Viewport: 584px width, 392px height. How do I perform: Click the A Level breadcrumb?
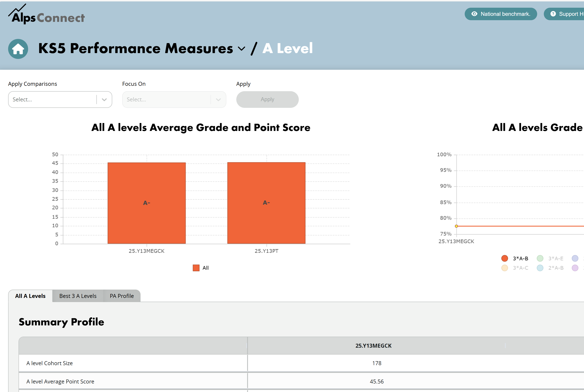tap(288, 48)
